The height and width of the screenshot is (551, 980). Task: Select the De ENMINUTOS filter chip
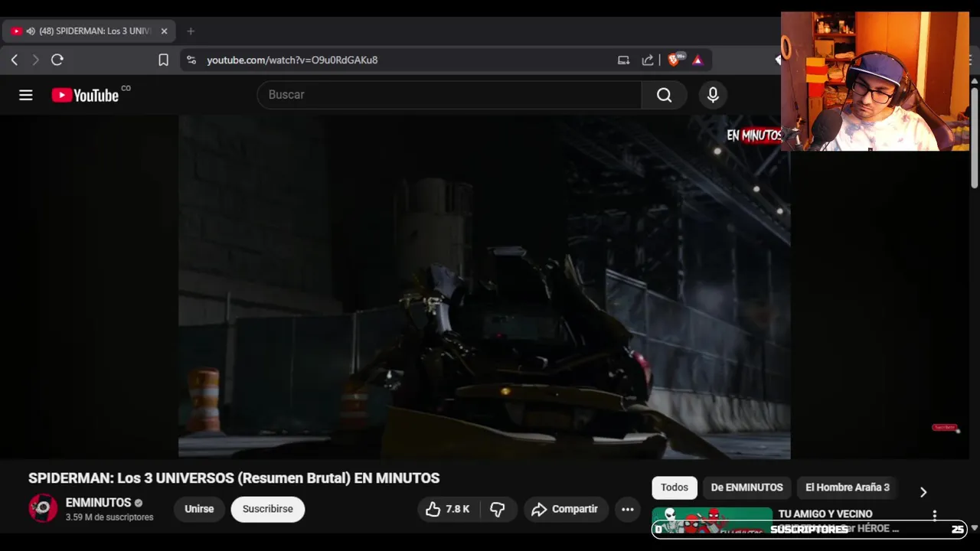(x=746, y=487)
